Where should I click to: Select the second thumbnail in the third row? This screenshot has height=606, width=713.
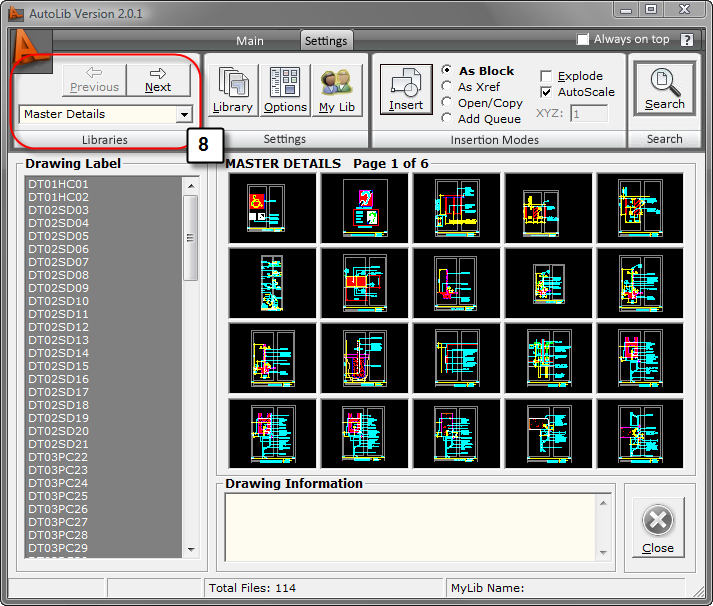365,358
